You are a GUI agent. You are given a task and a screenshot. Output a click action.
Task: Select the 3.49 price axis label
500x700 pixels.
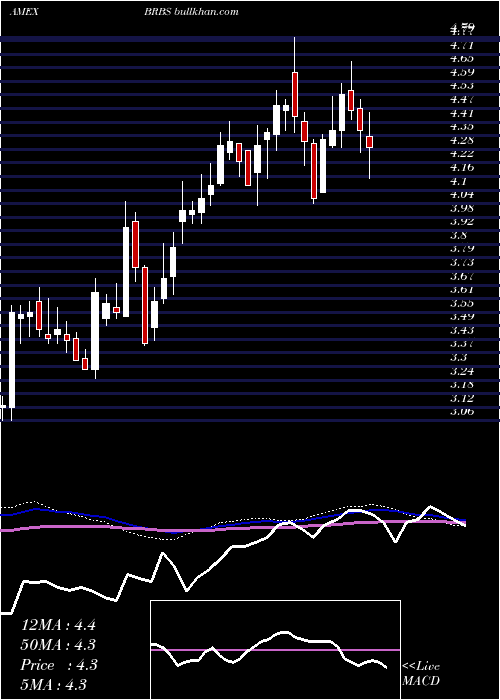pos(462,317)
